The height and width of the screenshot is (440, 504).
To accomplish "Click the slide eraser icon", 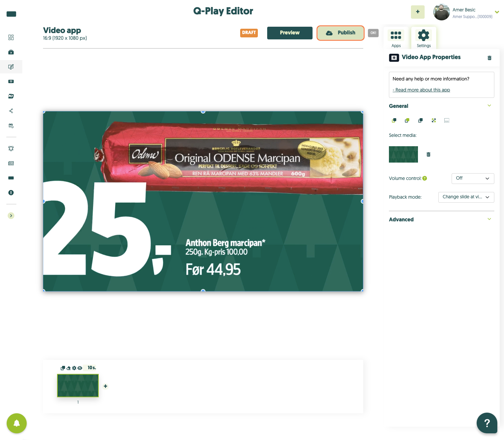I will tap(69, 368).
